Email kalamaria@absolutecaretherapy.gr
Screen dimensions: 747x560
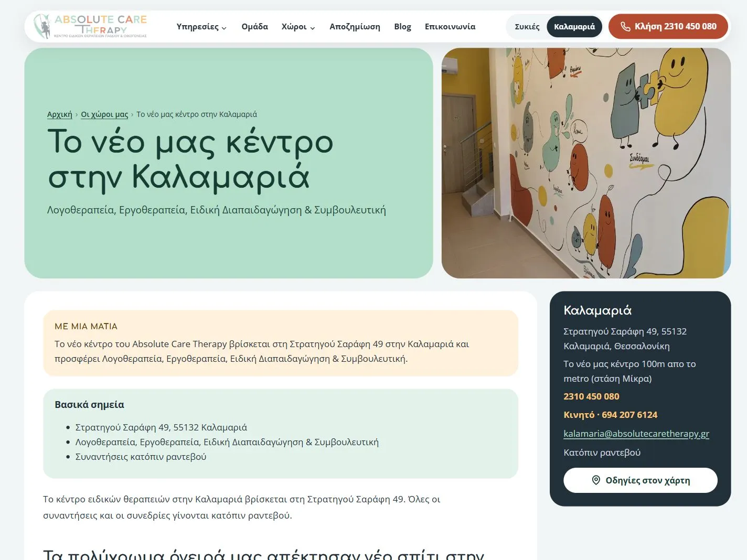[x=636, y=434]
